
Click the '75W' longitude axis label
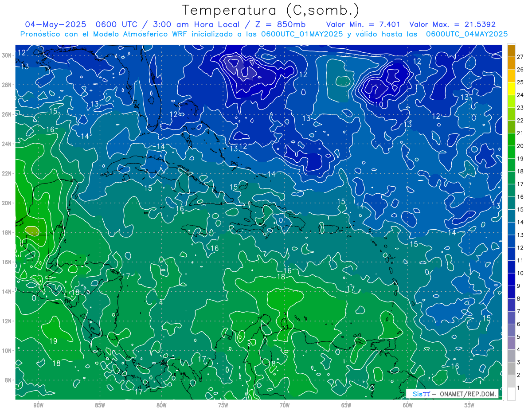coord(223,405)
